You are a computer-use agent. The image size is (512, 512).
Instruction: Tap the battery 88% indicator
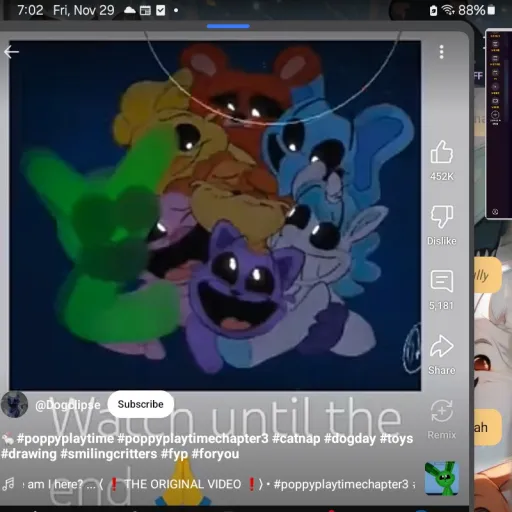(x=477, y=10)
